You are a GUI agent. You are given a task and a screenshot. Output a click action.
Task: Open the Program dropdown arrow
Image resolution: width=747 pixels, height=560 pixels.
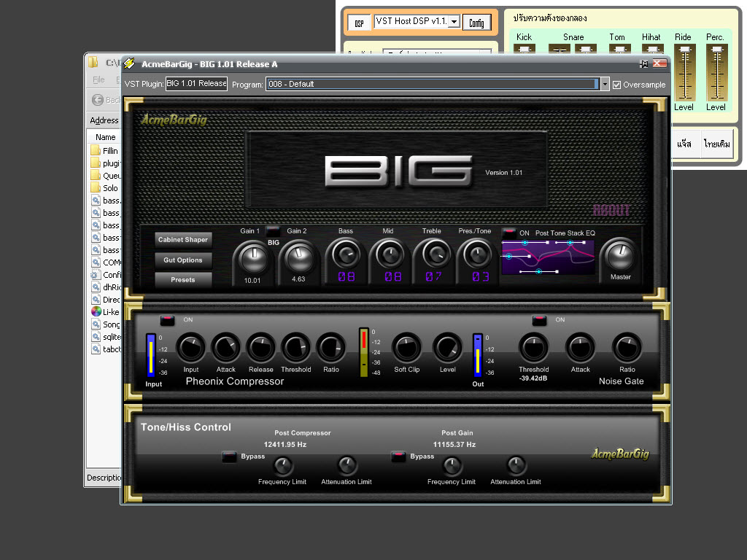pos(605,85)
